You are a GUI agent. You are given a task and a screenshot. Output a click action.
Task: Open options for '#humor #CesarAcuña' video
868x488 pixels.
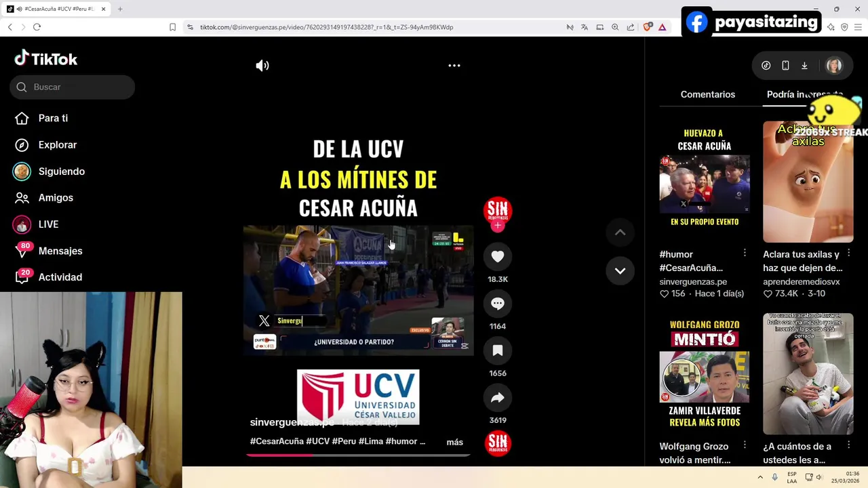[745, 253]
